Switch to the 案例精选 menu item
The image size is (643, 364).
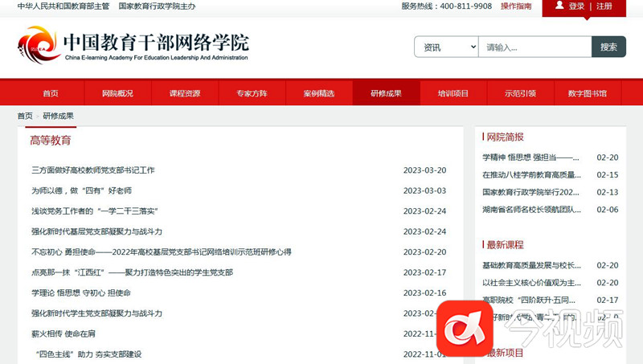(x=319, y=93)
